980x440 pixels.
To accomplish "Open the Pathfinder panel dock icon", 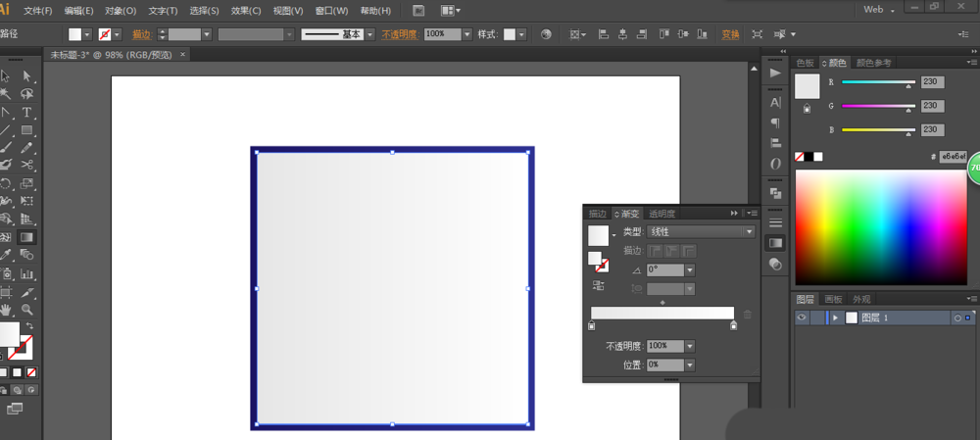I will click(x=775, y=193).
